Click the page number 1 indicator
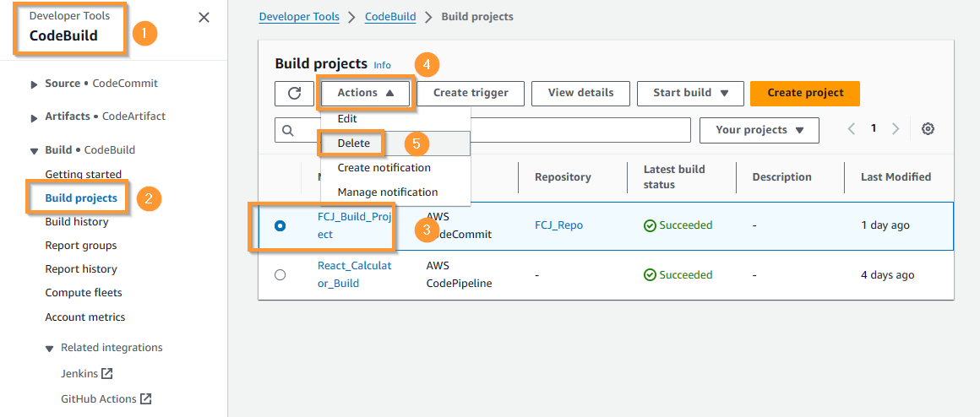 pyautogui.click(x=874, y=128)
